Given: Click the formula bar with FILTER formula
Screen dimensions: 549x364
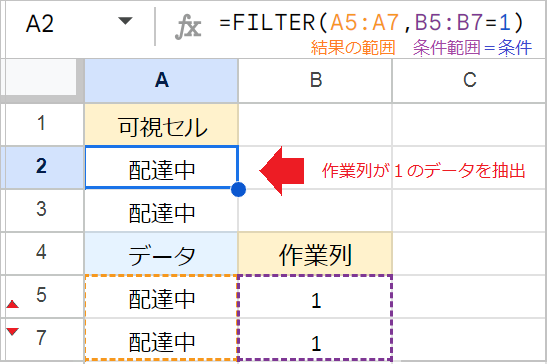Looking at the screenshot, I should (371, 23).
